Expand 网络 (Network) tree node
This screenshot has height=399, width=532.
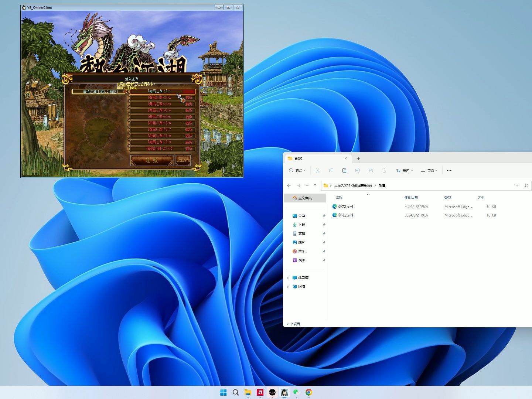point(288,287)
